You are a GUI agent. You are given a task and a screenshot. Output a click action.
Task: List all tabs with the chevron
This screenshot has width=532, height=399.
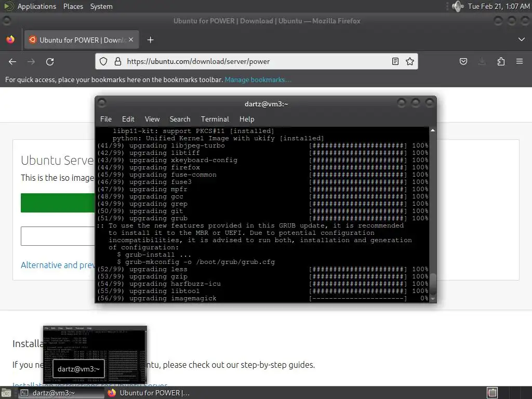(x=522, y=39)
